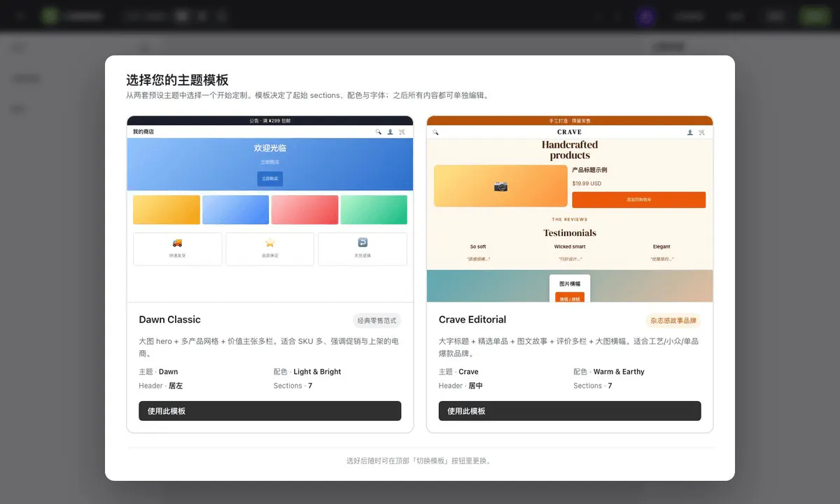
Task: Click the Dawn blue hero banner 欢迎光临
Action: 270,164
